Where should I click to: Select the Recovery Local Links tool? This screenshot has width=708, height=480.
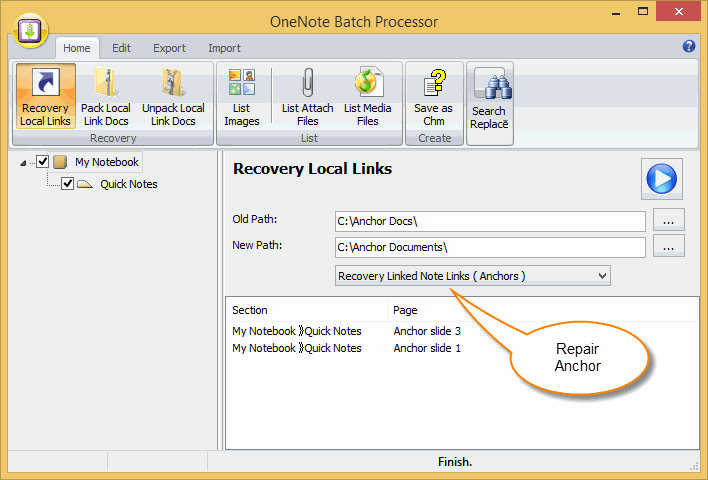pyautogui.click(x=46, y=96)
